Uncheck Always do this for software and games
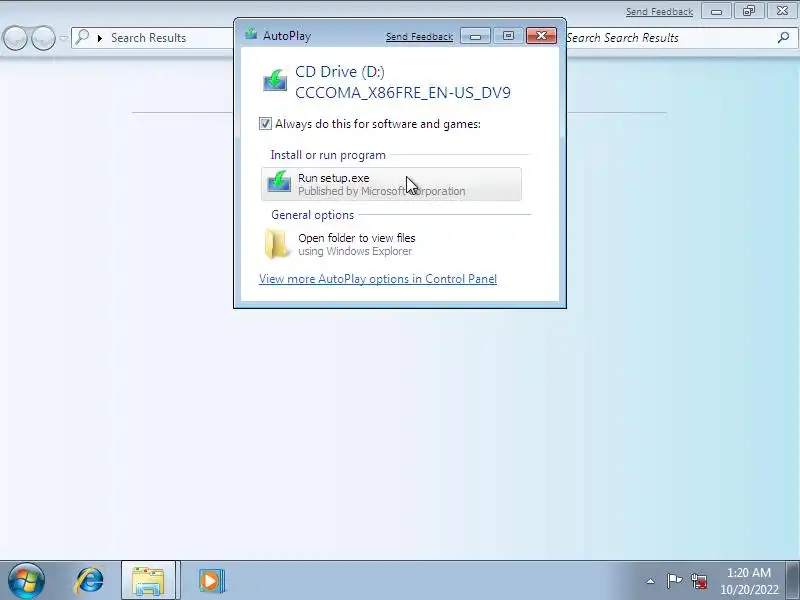The height and width of the screenshot is (600, 800). [265, 124]
